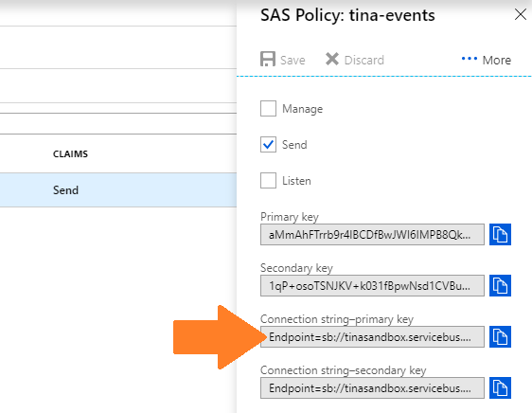The height and width of the screenshot is (413, 532).
Task: Select the Send claims row
Action: point(118,189)
